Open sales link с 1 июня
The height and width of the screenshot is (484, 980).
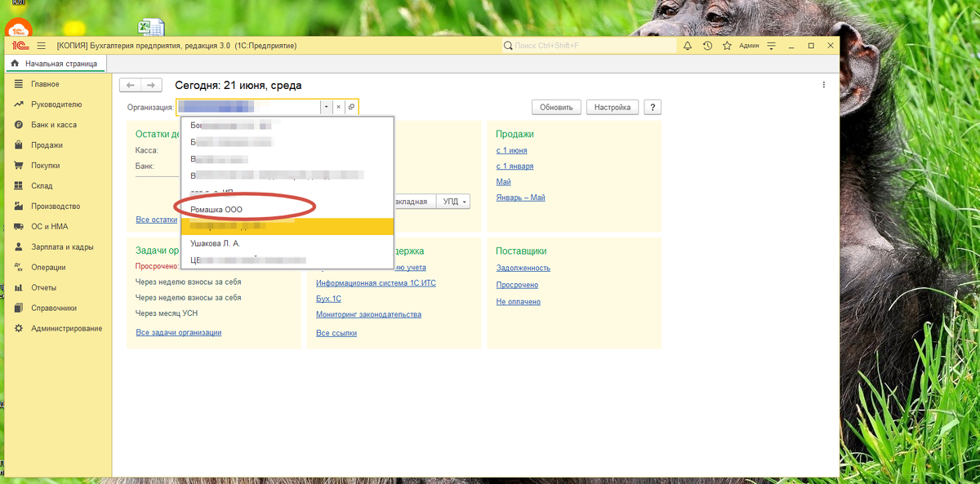coord(511,150)
